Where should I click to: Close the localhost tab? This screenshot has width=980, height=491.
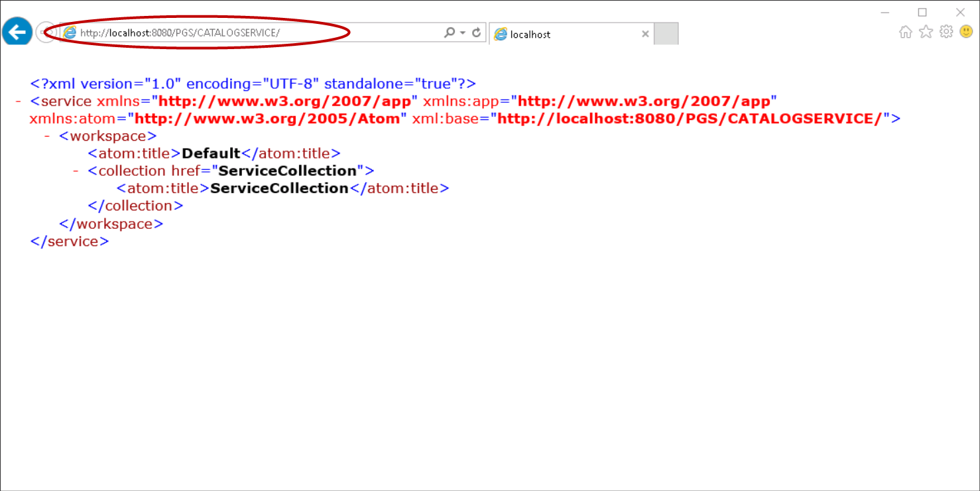[645, 34]
